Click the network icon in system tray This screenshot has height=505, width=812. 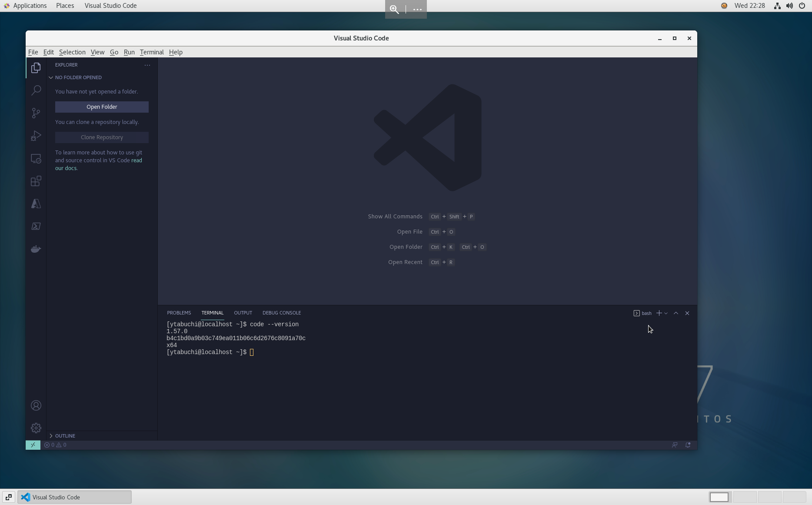777,6
